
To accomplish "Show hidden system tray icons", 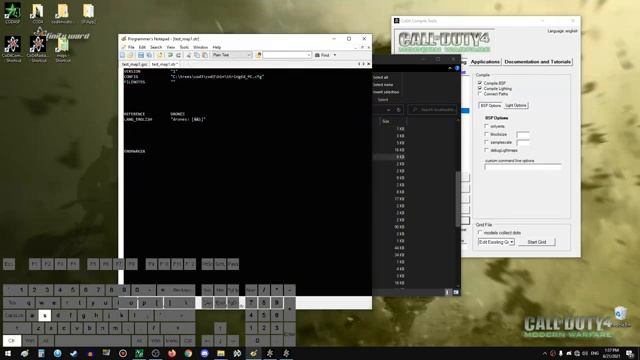I will (x=544, y=353).
